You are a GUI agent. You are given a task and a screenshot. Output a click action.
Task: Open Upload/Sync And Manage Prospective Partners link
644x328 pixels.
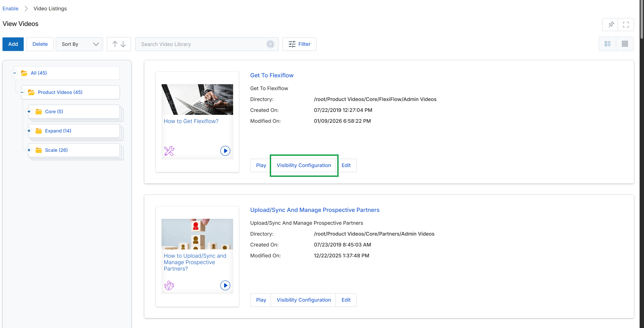click(315, 210)
